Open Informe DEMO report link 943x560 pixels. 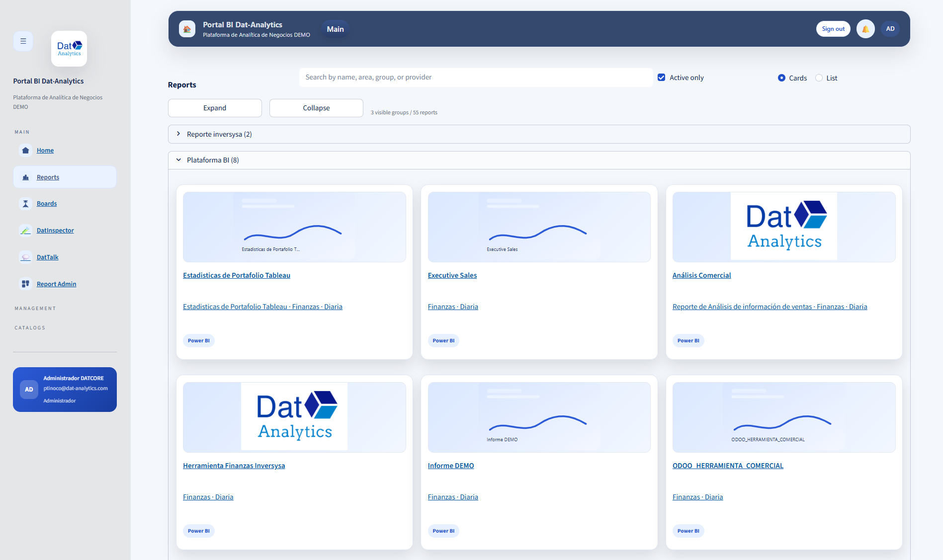click(x=451, y=466)
